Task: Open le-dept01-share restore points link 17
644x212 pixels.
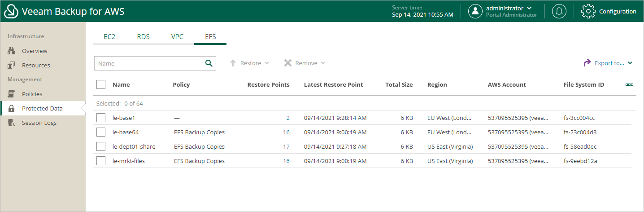Action: [x=286, y=146]
